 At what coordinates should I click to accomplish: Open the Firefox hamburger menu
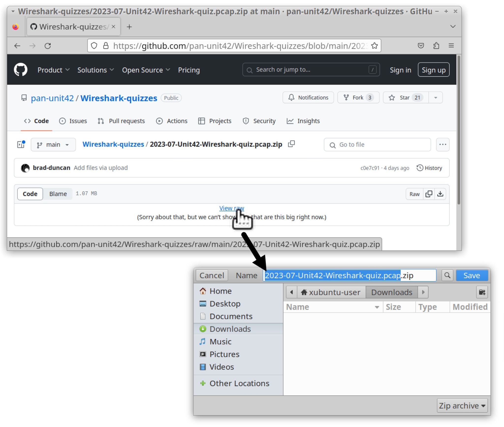click(x=451, y=46)
